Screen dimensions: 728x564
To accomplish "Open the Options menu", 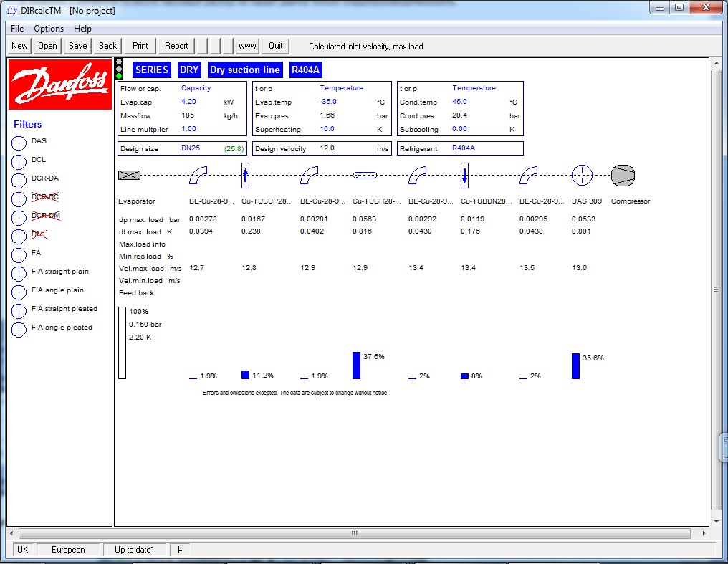I will 49,29.
